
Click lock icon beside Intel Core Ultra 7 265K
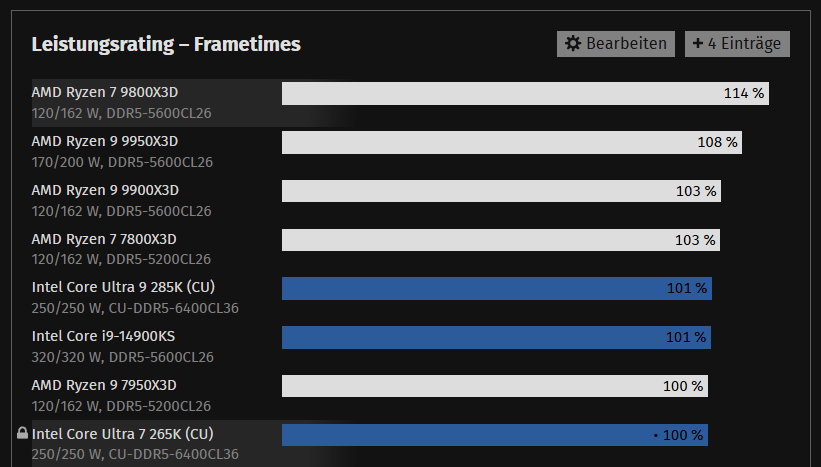(22, 434)
